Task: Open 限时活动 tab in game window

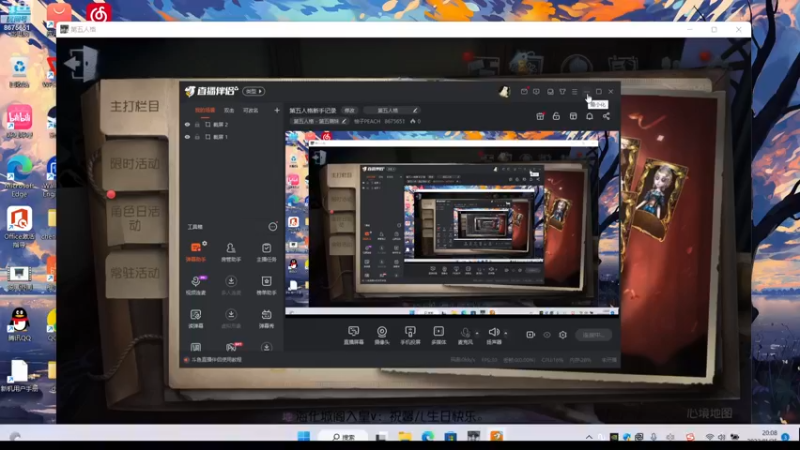Action: [x=135, y=164]
